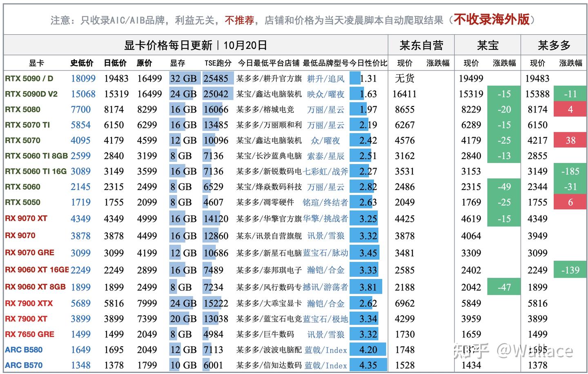Select the RTX 5070 TI row label
This screenshot has width=588, height=374.
[27, 125]
